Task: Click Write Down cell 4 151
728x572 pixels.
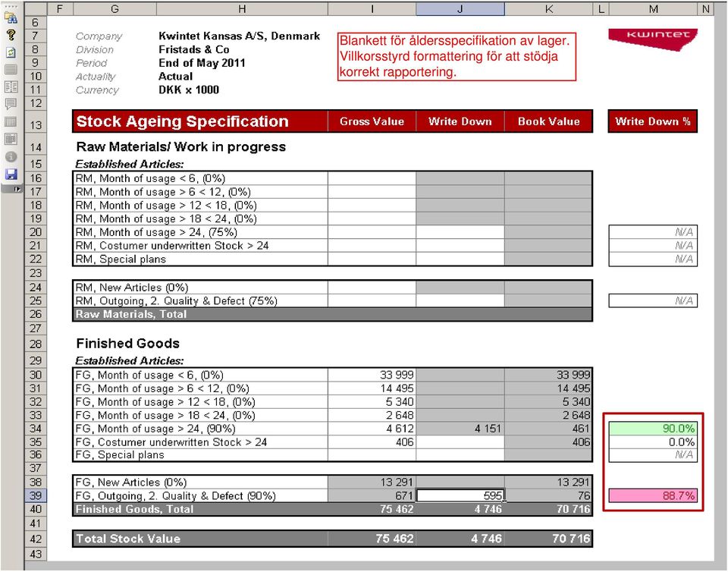Action: coord(460,429)
